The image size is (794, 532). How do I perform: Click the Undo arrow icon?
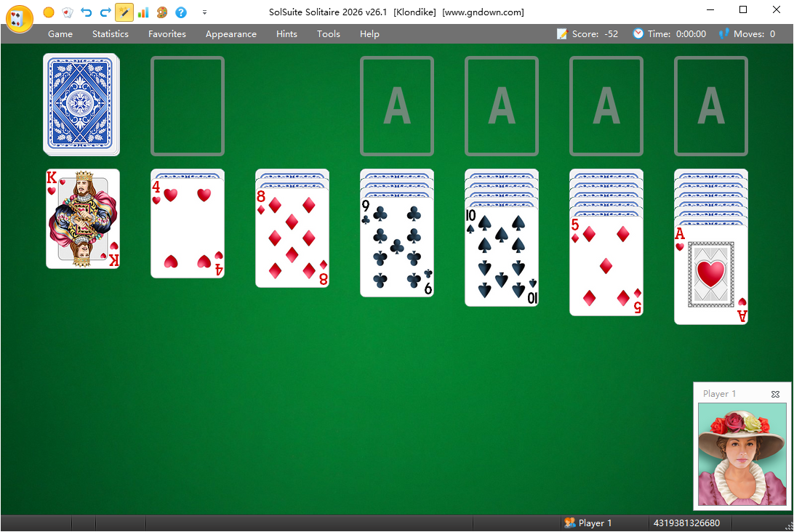pos(86,12)
